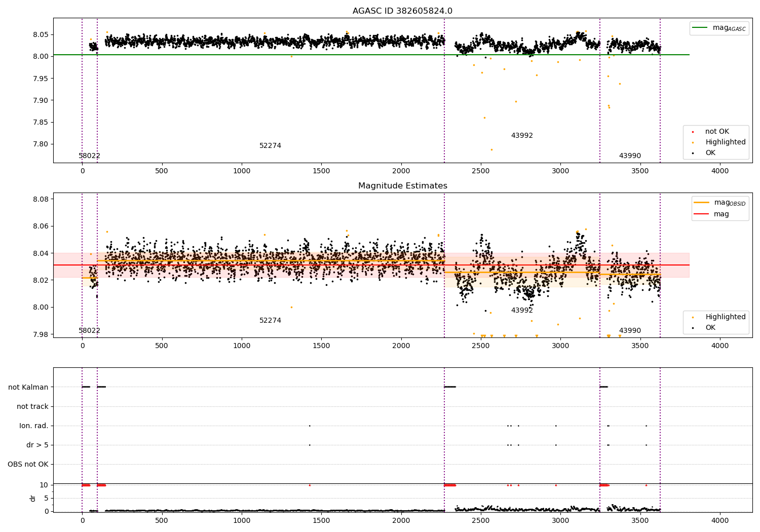The height and width of the screenshot is (532, 760).
Task: Click obsid label "58022" in the top plot
Action: point(89,156)
